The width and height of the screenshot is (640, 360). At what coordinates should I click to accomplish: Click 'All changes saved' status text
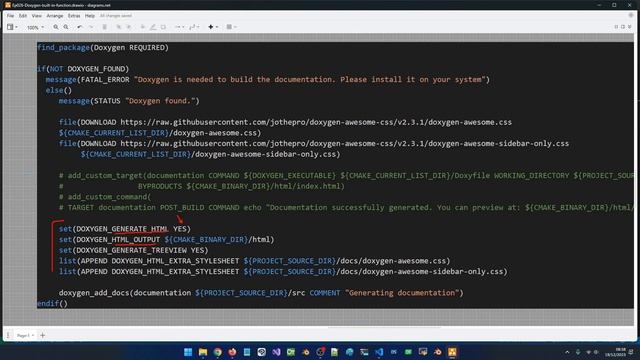[x=116, y=16]
